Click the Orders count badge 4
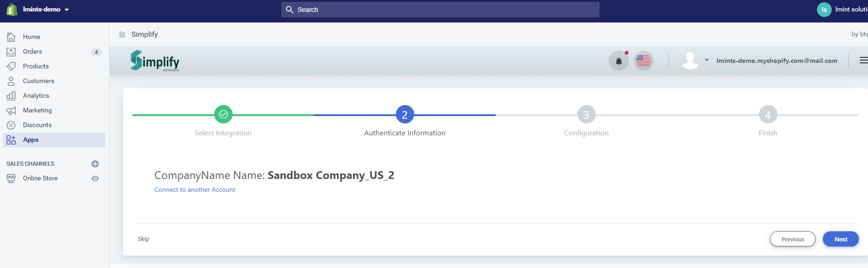Screen dimensions: 868x268 pos(96,52)
